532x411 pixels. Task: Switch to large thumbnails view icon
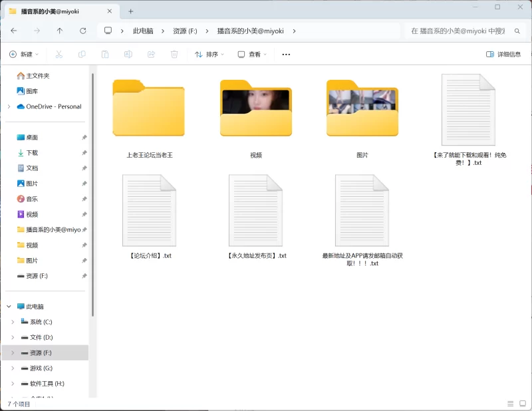pos(523,404)
